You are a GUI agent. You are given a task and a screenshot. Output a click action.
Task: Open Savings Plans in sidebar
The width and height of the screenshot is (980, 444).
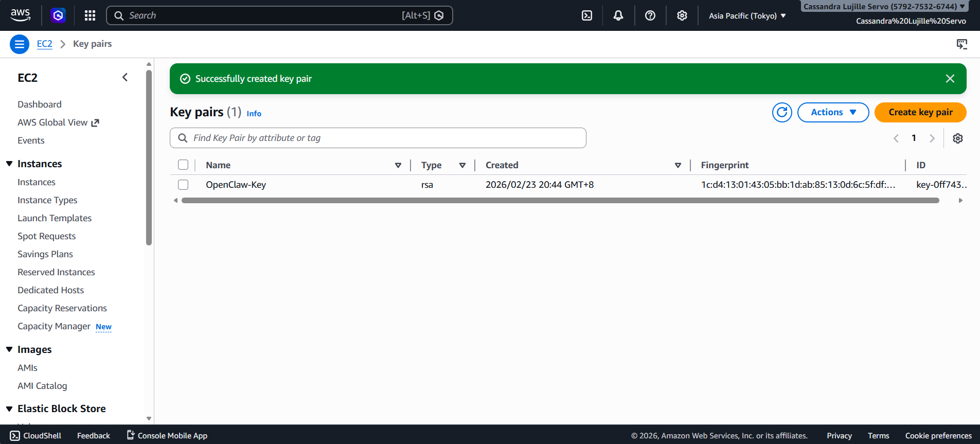(x=45, y=254)
